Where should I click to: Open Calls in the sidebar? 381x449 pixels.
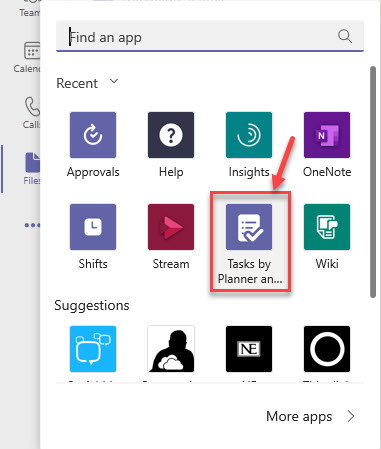31,113
